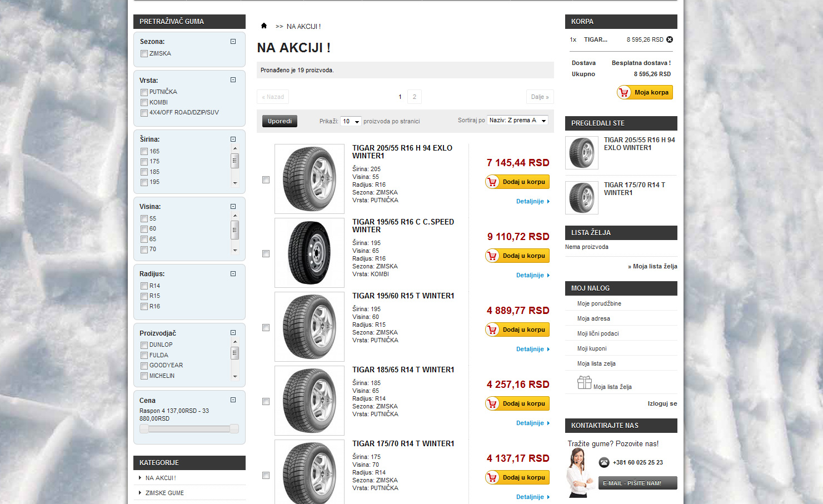Check radius R16 filter
The width and height of the screenshot is (823, 504).
pos(144,307)
